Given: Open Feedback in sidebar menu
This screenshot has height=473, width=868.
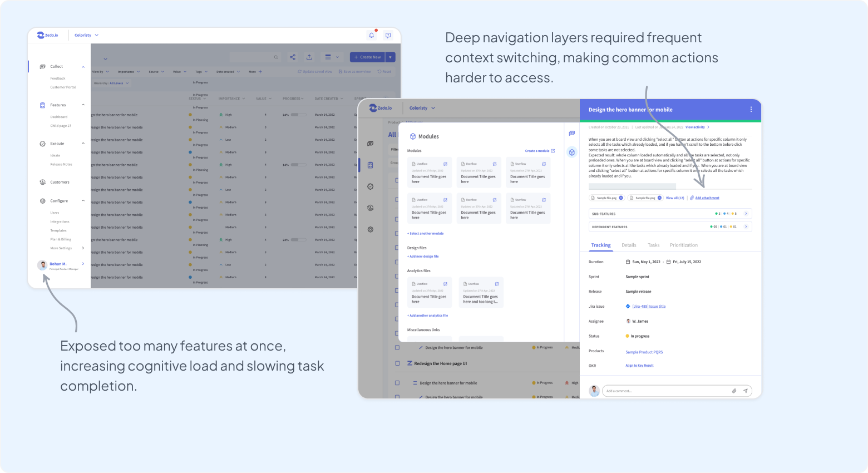Looking at the screenshot, I should tap(58, 78).
